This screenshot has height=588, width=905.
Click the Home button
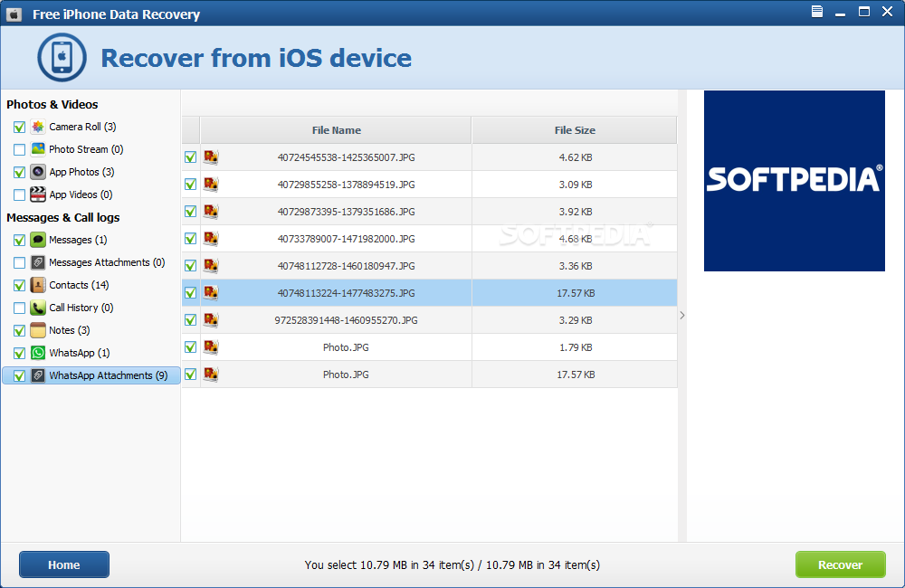click(x=64, y=564)
